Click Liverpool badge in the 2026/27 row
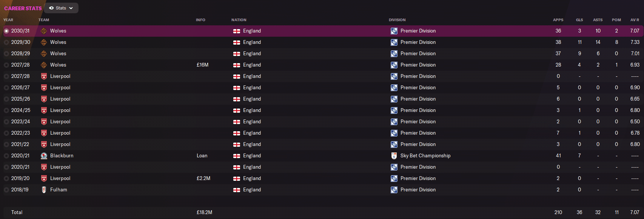The height and width of the screenshot is (219, 644). (44, 88)
